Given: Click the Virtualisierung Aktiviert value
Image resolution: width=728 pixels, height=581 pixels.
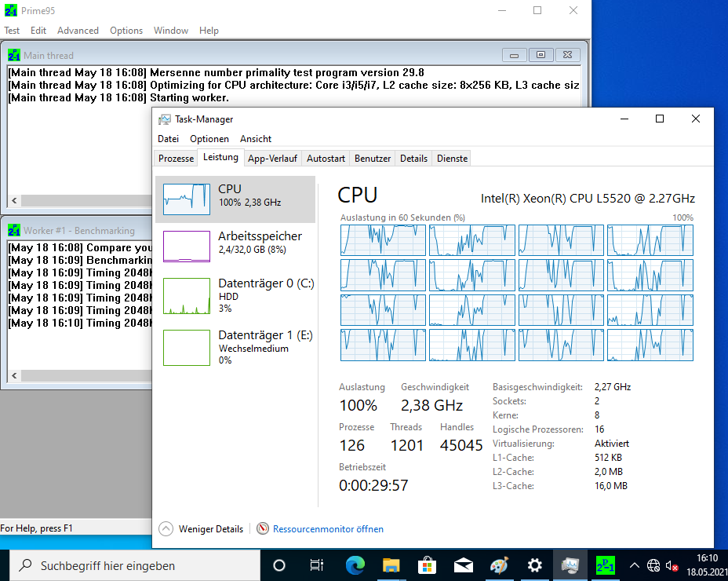Looking at the screenshot, I should pos(612,444).
